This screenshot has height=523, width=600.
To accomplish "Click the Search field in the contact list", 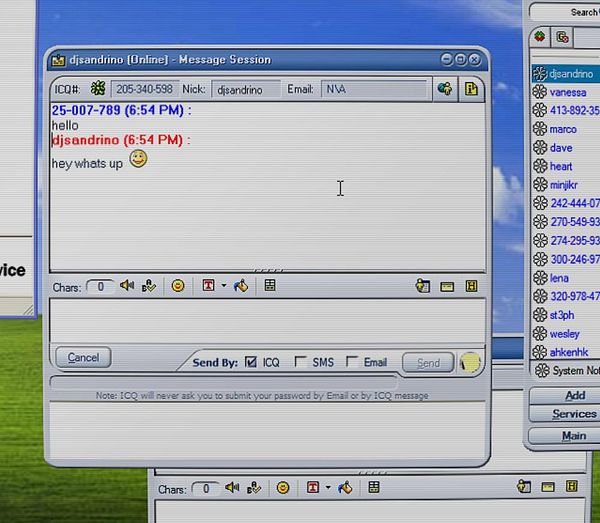I will [565, 12].
